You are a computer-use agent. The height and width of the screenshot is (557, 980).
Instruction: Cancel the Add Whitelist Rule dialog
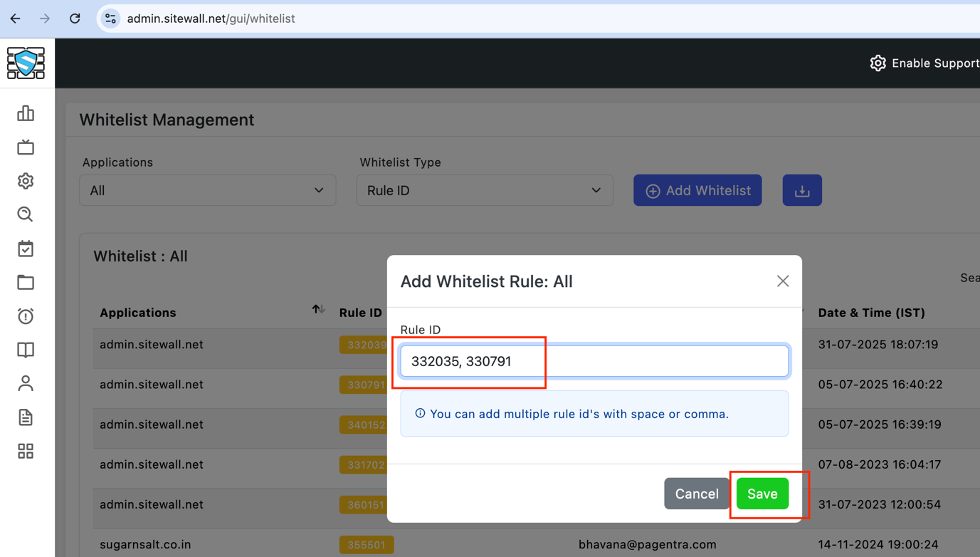click(696, 494)
